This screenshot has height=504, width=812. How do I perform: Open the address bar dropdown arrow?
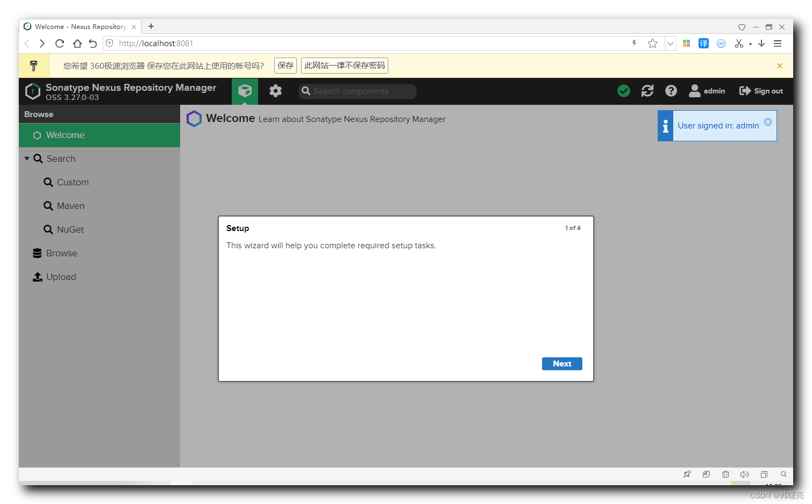[671, 44]
